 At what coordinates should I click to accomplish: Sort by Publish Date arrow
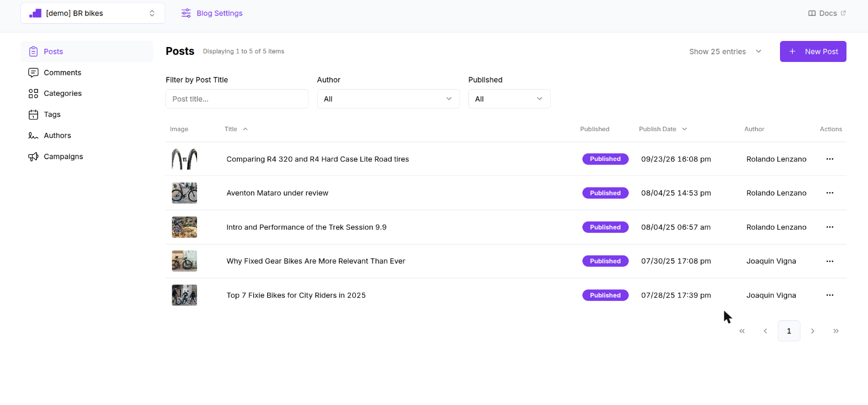[684, 129]
